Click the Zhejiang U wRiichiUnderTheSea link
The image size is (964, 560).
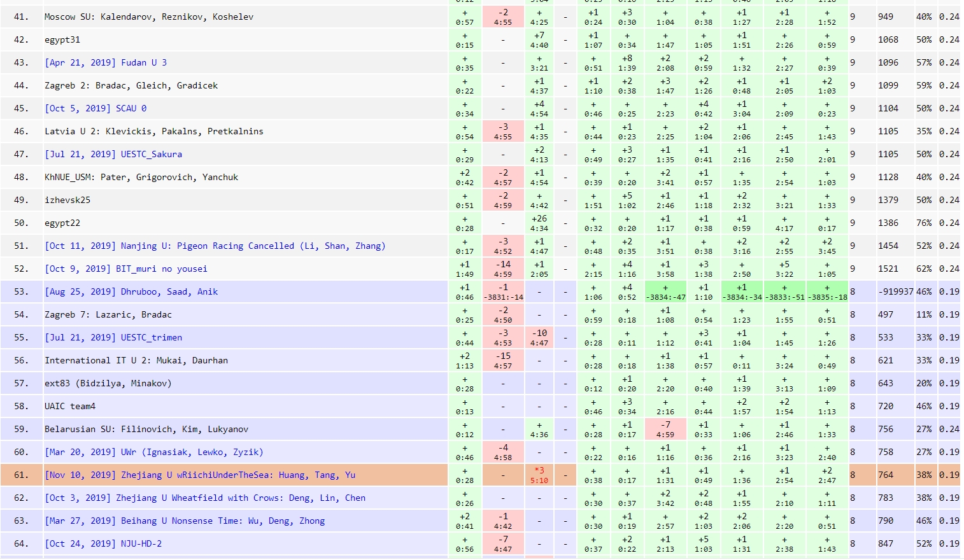[x=200, y=475]
